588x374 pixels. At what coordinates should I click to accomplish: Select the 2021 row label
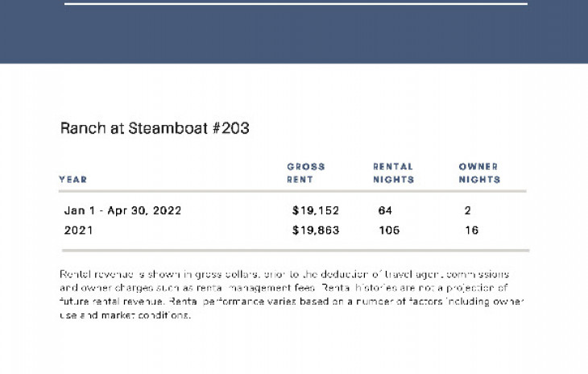78,230
